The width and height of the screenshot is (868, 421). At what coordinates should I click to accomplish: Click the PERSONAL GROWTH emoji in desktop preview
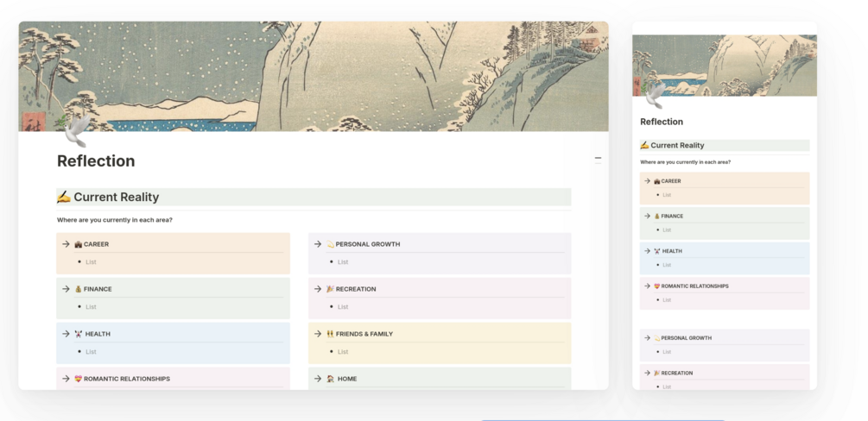coord(331,244)
